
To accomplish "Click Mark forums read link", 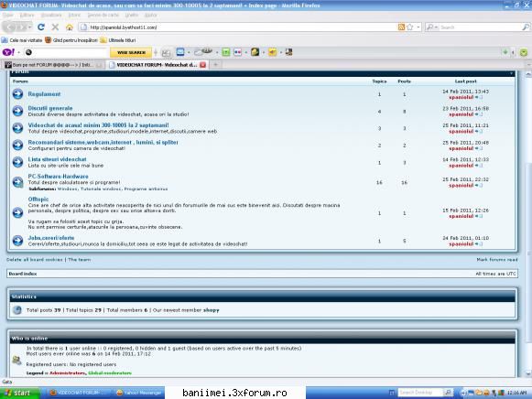I will [497, 259].
